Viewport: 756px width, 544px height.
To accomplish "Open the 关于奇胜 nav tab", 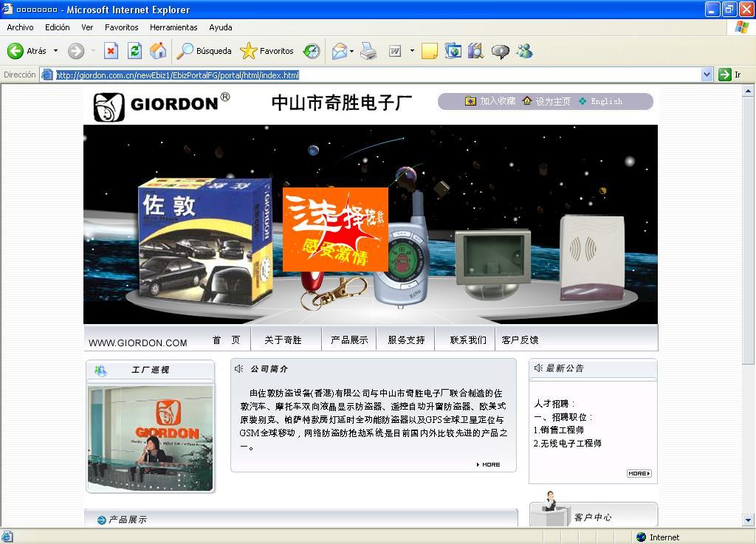I will (283, 340).
